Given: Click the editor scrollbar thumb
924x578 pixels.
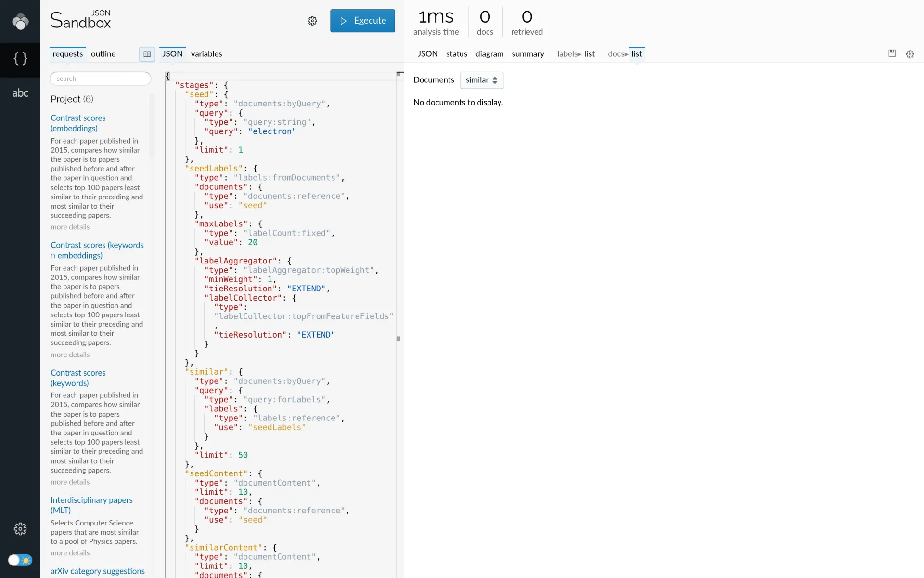Looking at the screenshot, I should 398,339.
